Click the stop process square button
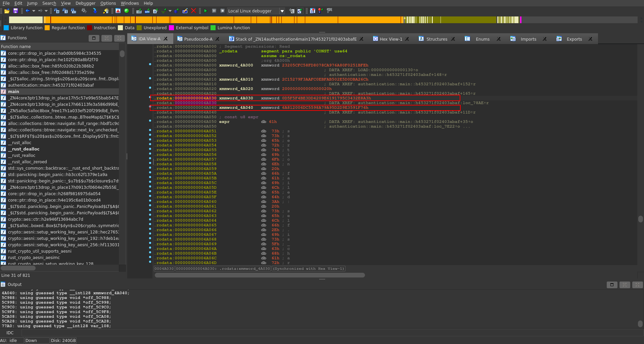644x344 pixels. 222,11
